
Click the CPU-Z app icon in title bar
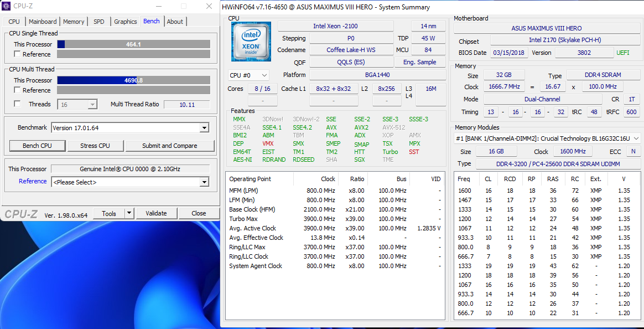pyautogui.click(x=7, y=6)
